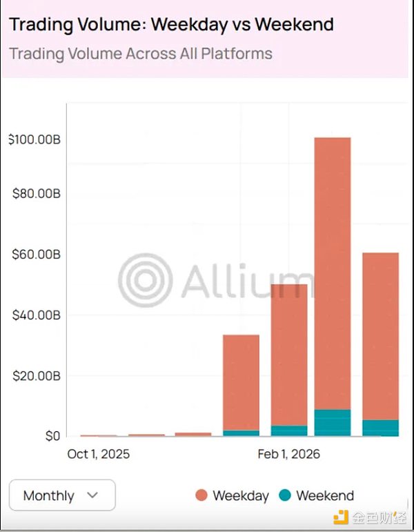Open the Monthly interval dropdown
The image size is (414, 532).
(x=62, y=495)
